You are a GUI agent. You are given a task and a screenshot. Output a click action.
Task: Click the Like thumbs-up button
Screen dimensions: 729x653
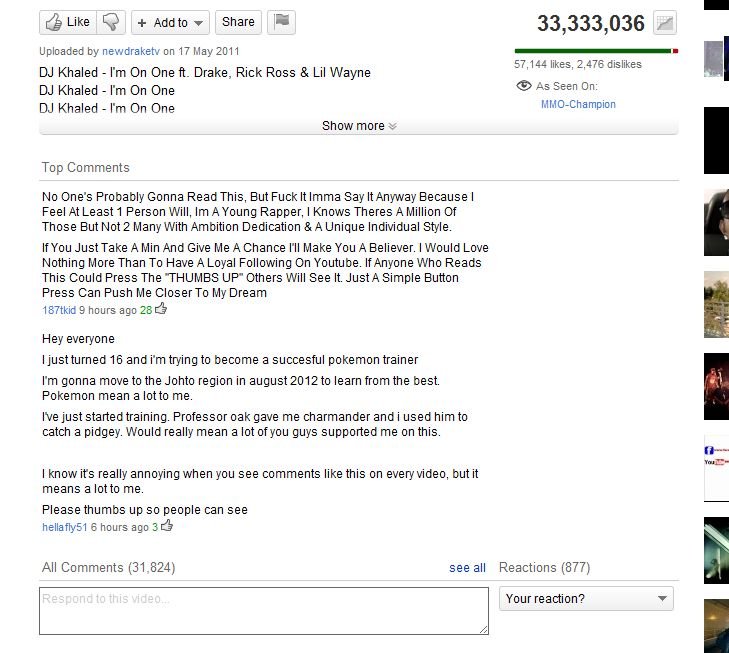coord(68,22)
